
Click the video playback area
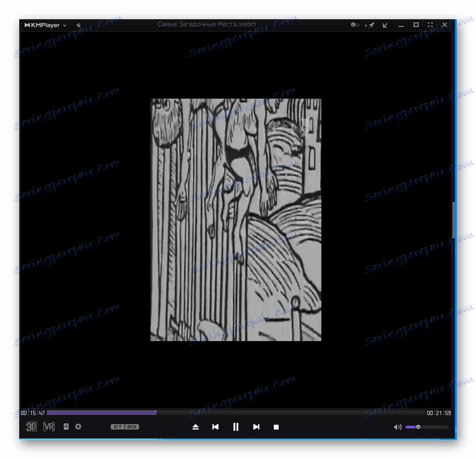(x=235, y=220)
